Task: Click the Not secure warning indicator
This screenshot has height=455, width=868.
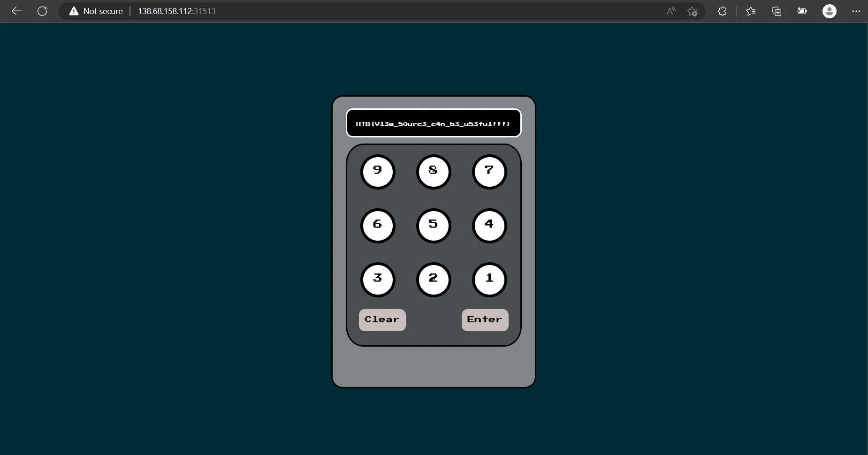Action: pyautogui.click(x=96, y=11)
